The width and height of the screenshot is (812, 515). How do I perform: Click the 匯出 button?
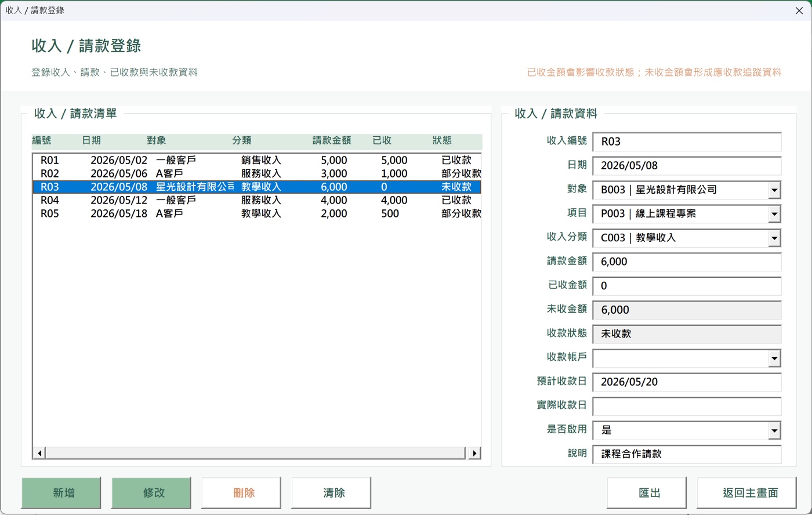click(647, 493)
